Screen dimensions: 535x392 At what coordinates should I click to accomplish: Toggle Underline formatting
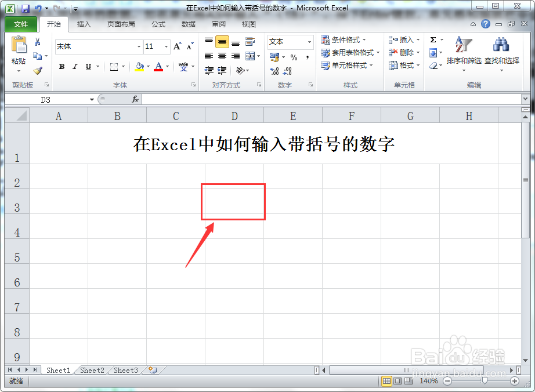(x=88, y=67)
